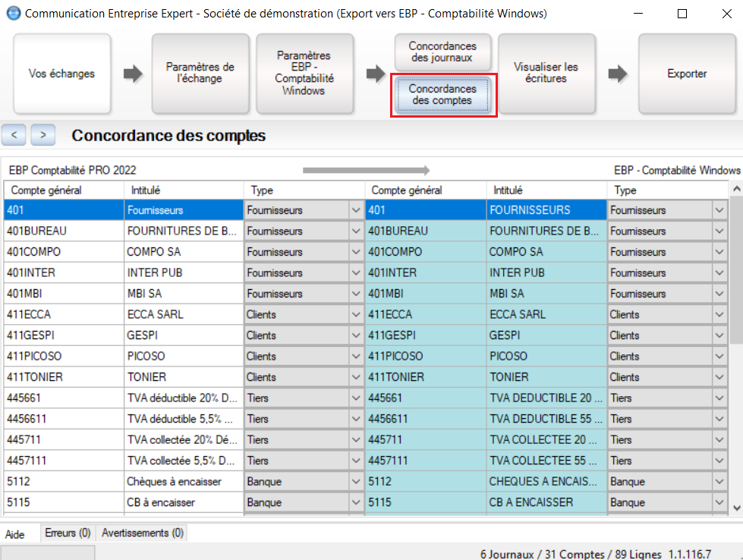Expand destination Type dropdown for 411PICOSO
This screenshot has width=743, height=560.
(x=719, y=357)
